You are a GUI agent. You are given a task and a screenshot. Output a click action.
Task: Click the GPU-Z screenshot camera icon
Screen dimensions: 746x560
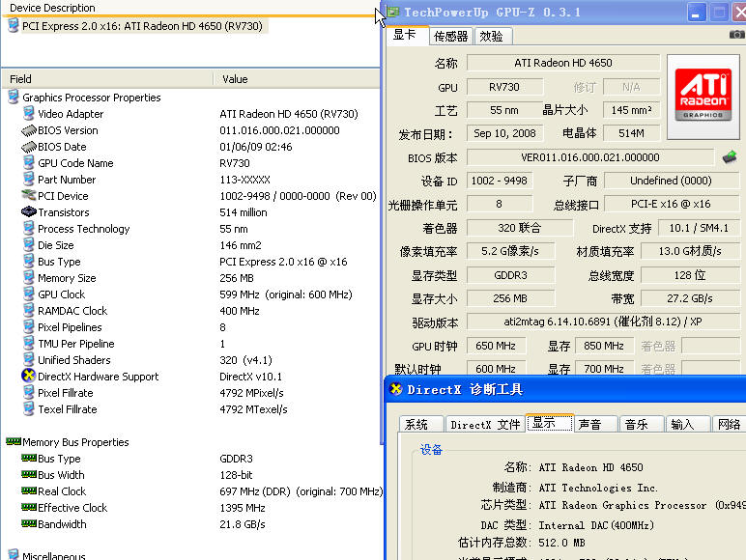(x=737, y=35)
